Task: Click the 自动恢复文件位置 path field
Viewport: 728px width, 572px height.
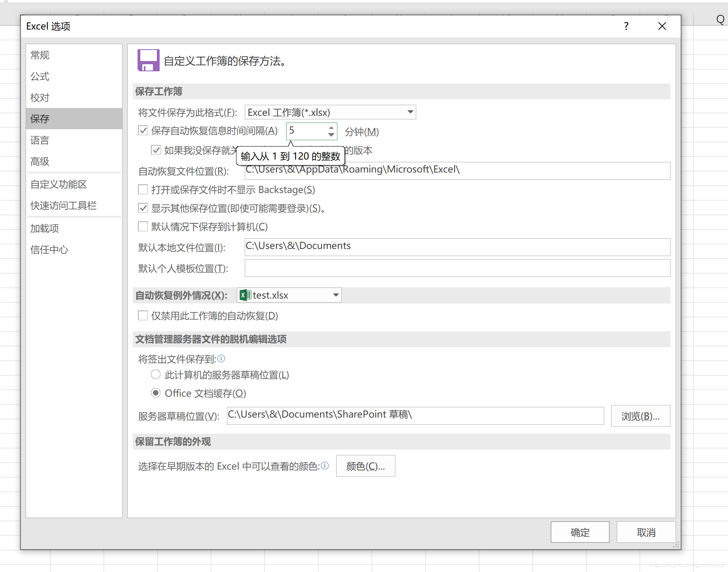Action: [x=457, y=171]
